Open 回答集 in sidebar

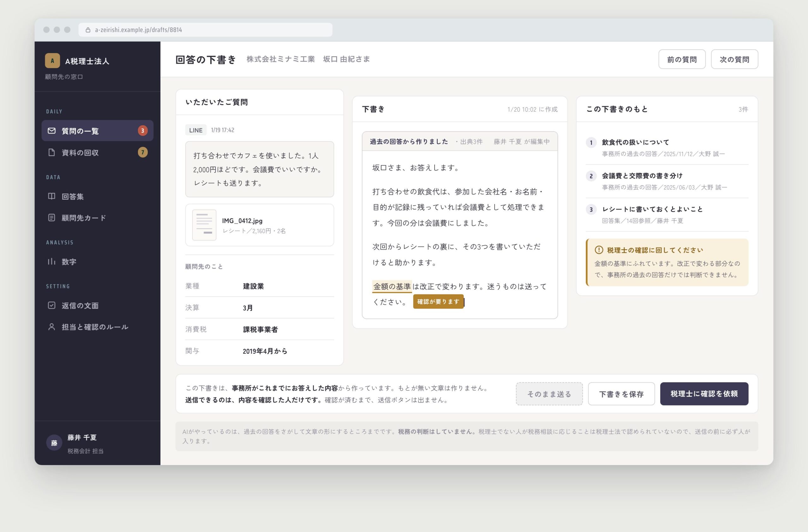tap(98, 196)
